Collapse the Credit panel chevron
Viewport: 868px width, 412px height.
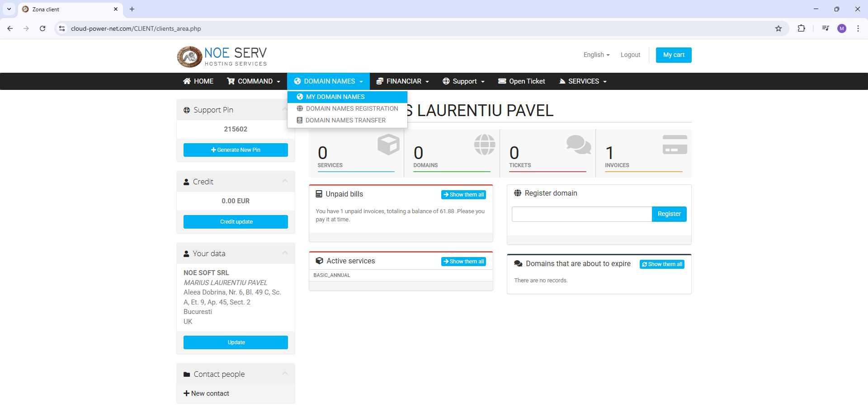point(285,181)
